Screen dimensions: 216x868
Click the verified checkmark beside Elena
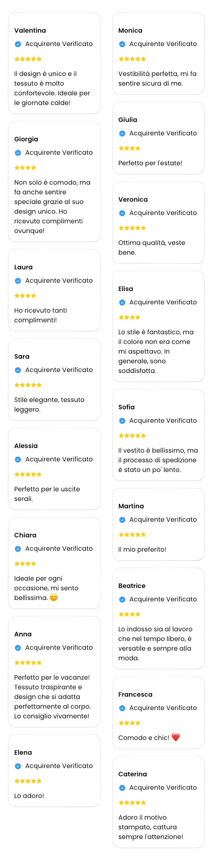[18, 766]
